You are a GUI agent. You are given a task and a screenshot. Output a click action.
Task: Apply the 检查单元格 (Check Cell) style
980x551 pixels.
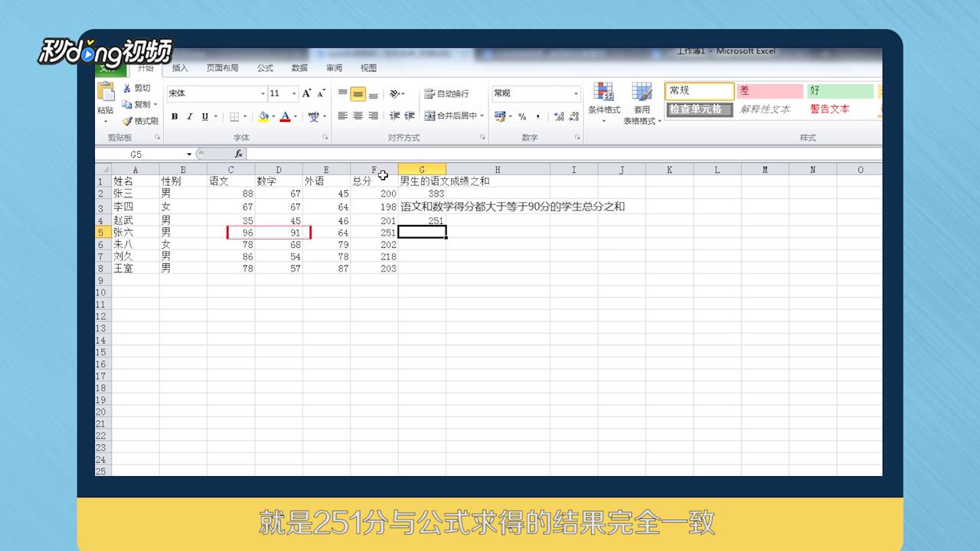tap(700, 109)
